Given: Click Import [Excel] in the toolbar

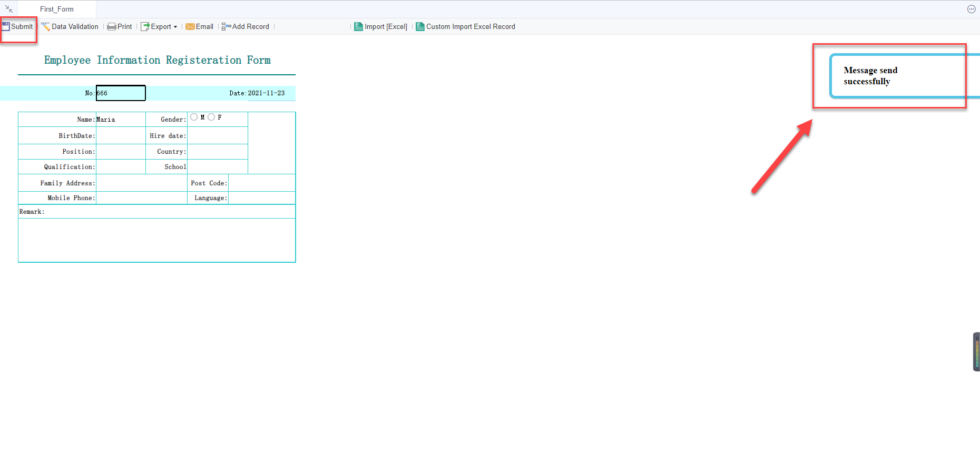Looking at the screenshot, I should [x=386, y=26].
